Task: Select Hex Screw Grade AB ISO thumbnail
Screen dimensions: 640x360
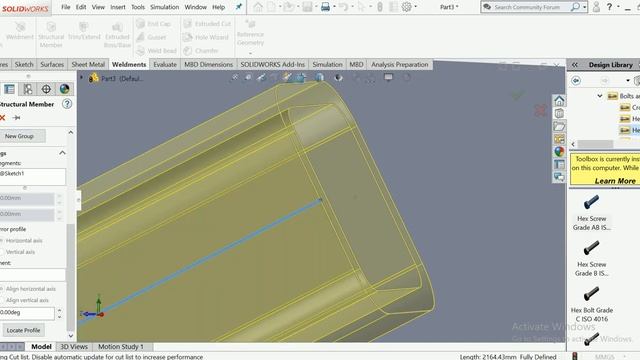Action: [591, 202]
